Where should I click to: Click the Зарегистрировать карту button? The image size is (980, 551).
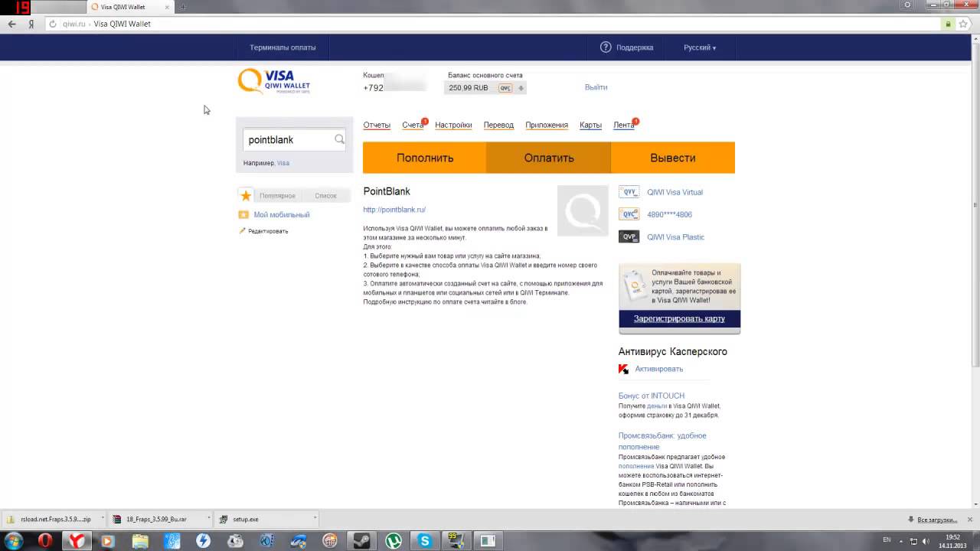pyautogui.click(x=679, y=318)
